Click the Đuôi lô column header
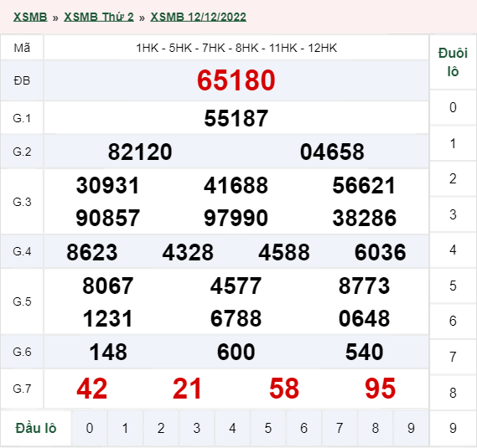 [x=453, y=62]
